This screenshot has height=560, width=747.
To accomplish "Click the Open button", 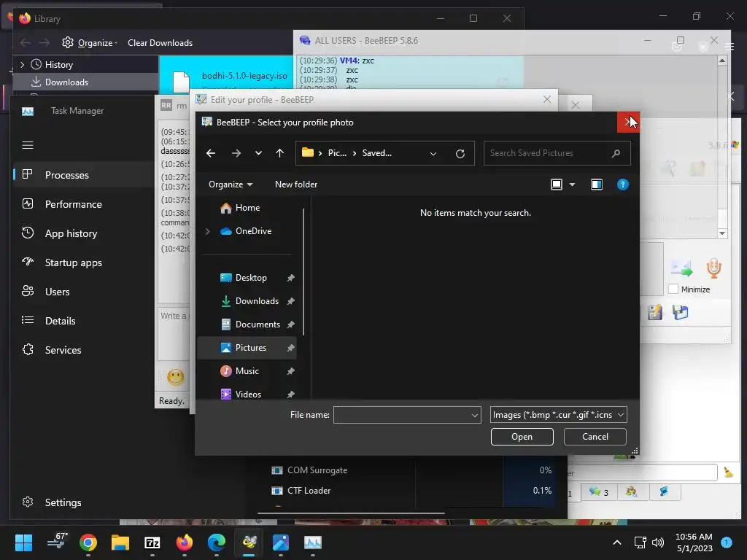I will [522, 437].
